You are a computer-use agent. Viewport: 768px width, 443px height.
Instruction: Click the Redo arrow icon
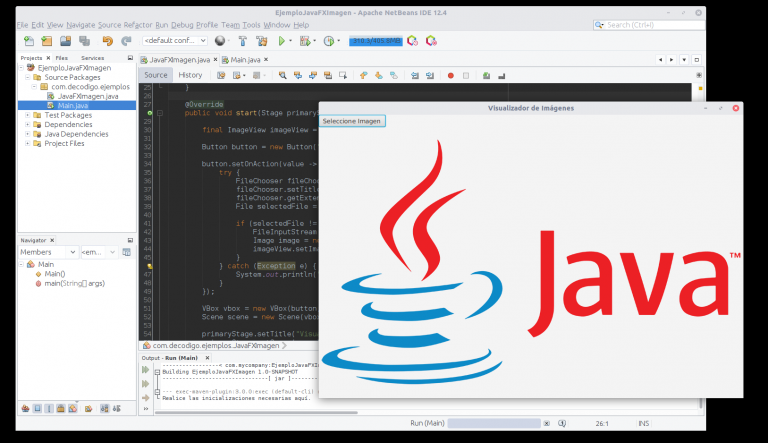(x=126, y=41)
